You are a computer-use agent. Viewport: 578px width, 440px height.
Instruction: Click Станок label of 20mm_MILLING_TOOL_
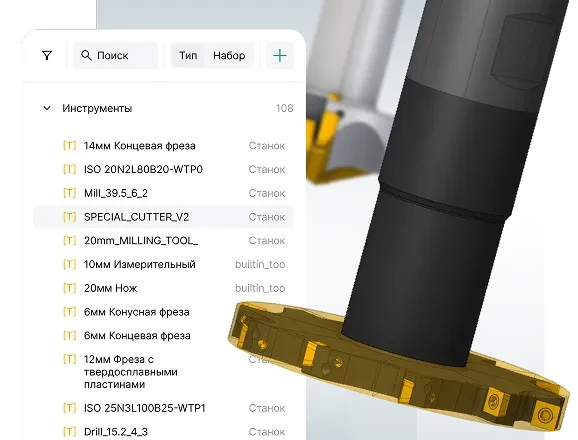point(267,241)
